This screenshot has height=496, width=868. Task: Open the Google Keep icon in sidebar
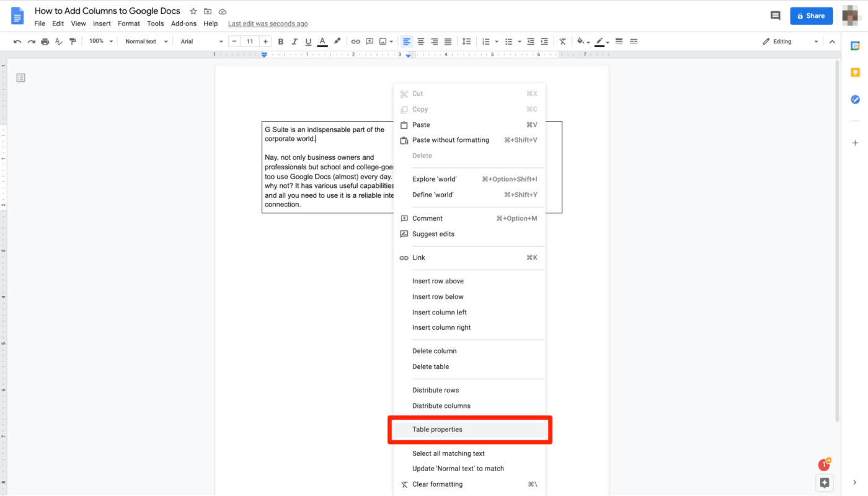coord(855,72)
